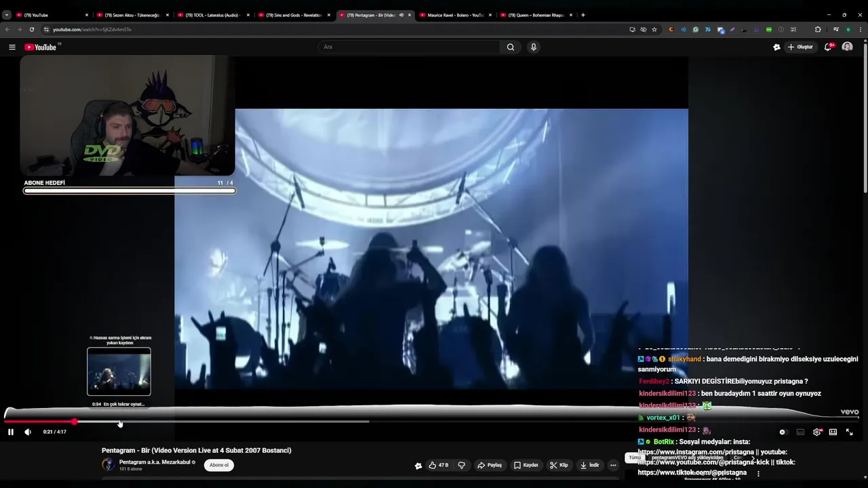Open the media control icon in the browser toolbar

836,29
